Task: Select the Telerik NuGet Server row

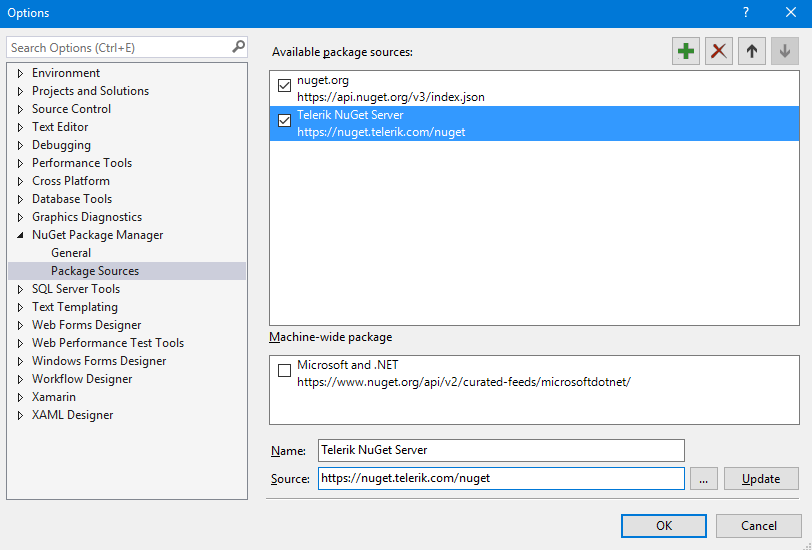Action: coord(534,123)
